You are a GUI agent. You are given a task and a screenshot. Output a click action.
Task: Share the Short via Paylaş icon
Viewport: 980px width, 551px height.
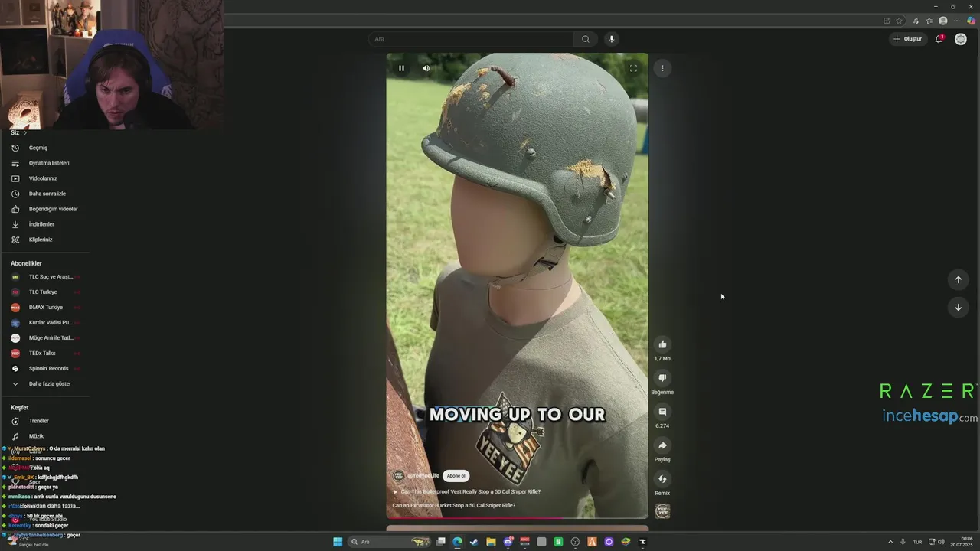662,445
